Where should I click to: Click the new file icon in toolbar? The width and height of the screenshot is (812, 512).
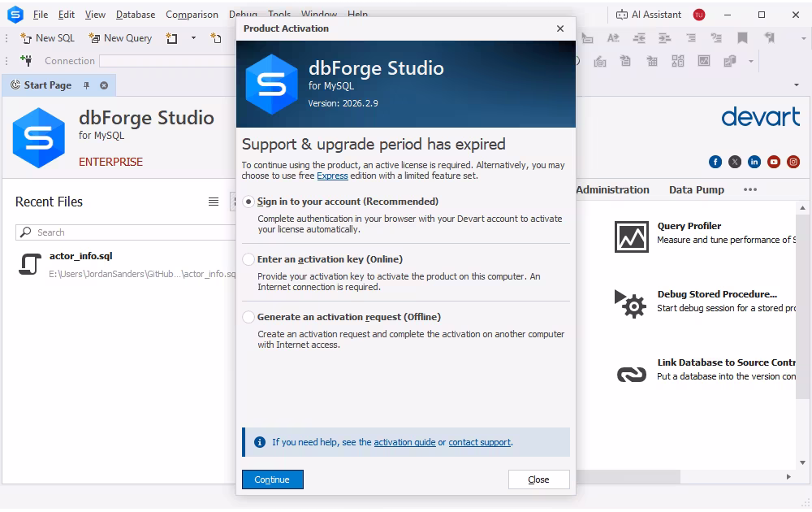tap(216, 38)
